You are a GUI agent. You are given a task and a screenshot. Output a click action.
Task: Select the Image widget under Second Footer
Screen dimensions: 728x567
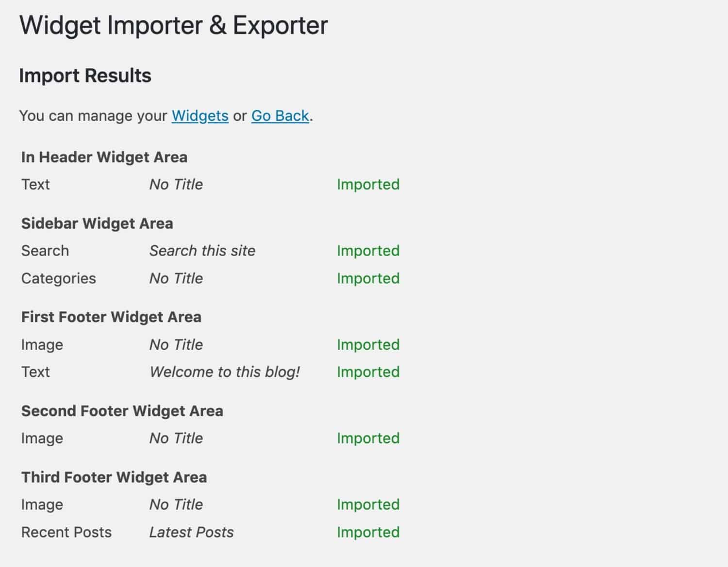[x=42, y=438]
